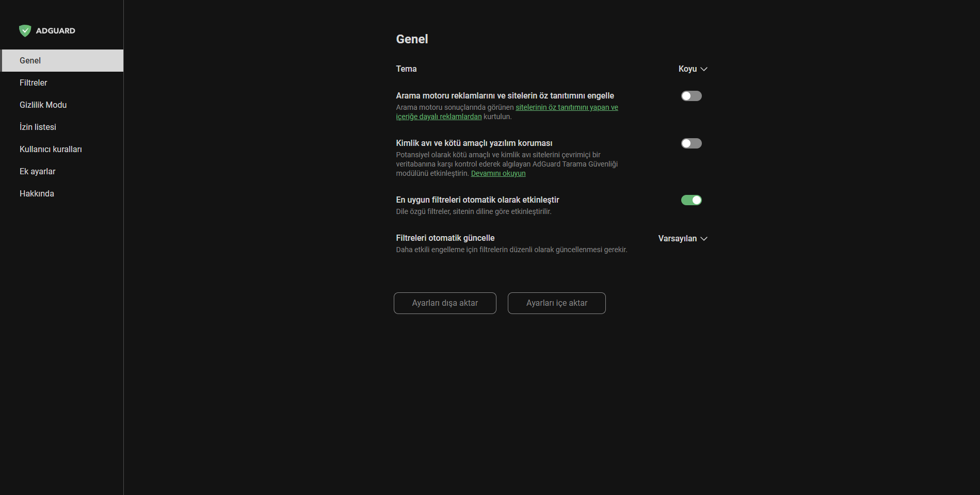Open the Hakkında page
This screenshot has height=495, width=980.
coord(62,193)
